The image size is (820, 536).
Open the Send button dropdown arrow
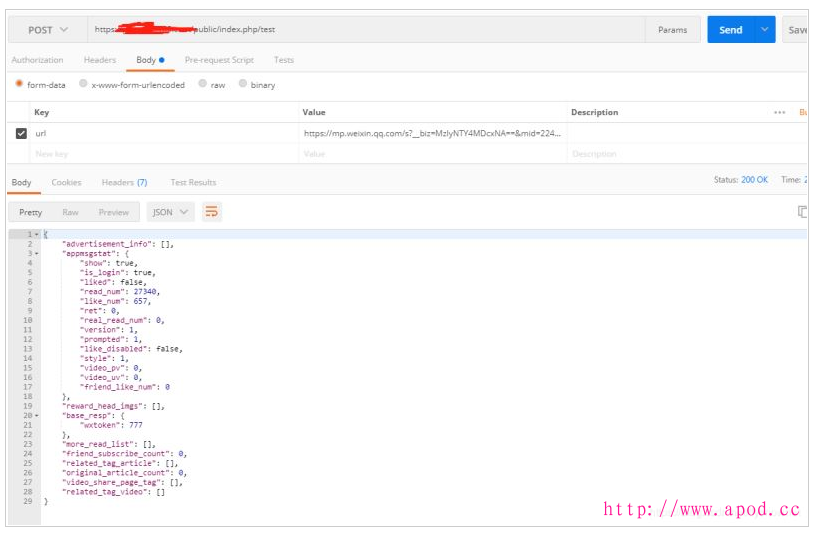pos(765,30)
